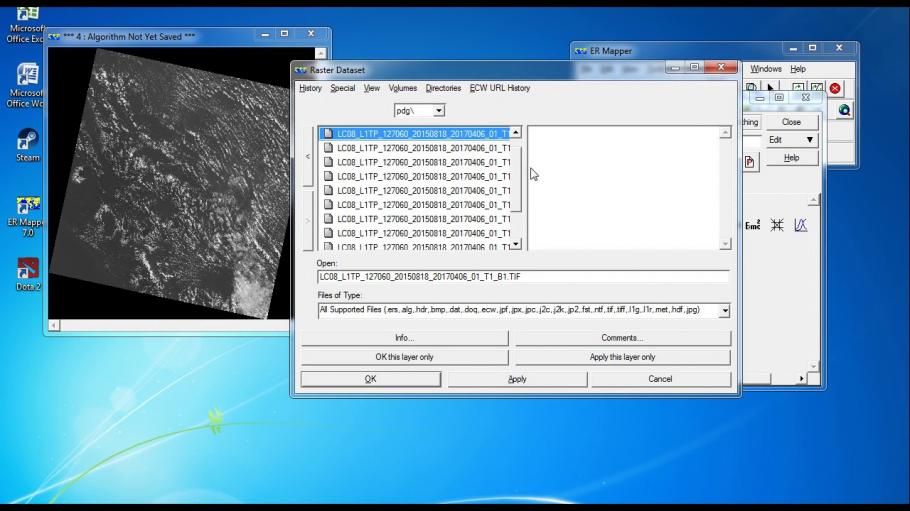Click the Help button below Edit

(792, 158)
